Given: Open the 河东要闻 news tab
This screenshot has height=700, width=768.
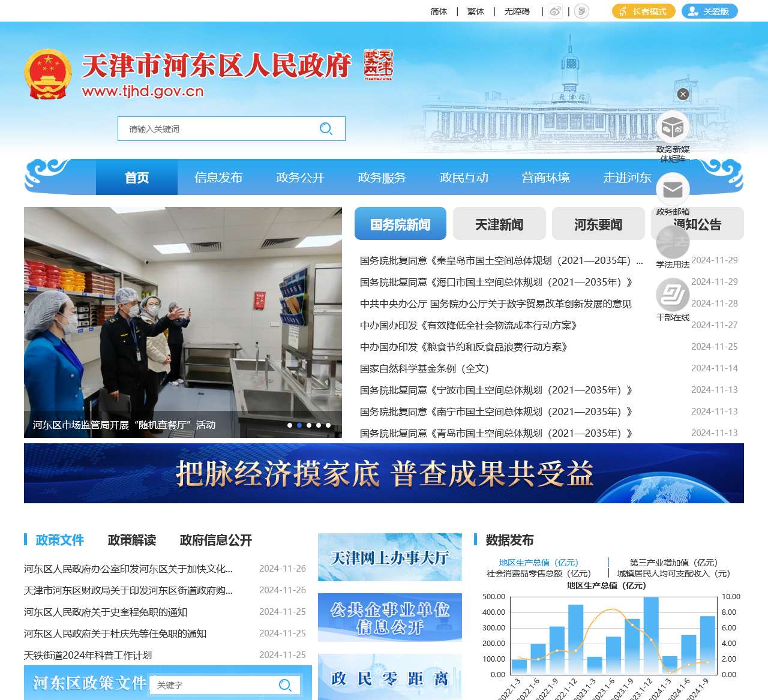Looking at the screenshot, I should tap(599, 223).
